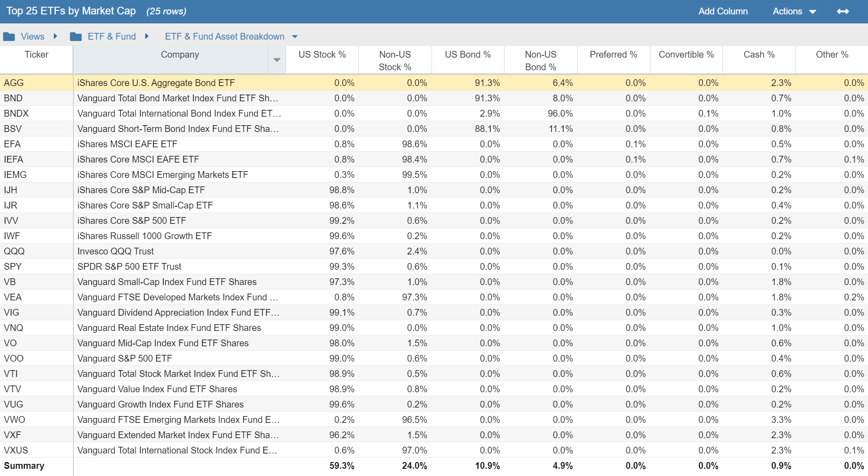Image resolution: width=868 pixels, height=476 pixels.
Task: Select the IEFA ticker cell
Action: 36,159
